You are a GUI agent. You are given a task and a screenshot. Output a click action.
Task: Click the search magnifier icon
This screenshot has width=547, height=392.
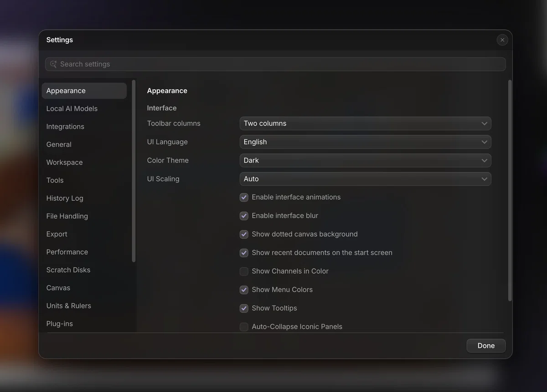click(53, 64)
